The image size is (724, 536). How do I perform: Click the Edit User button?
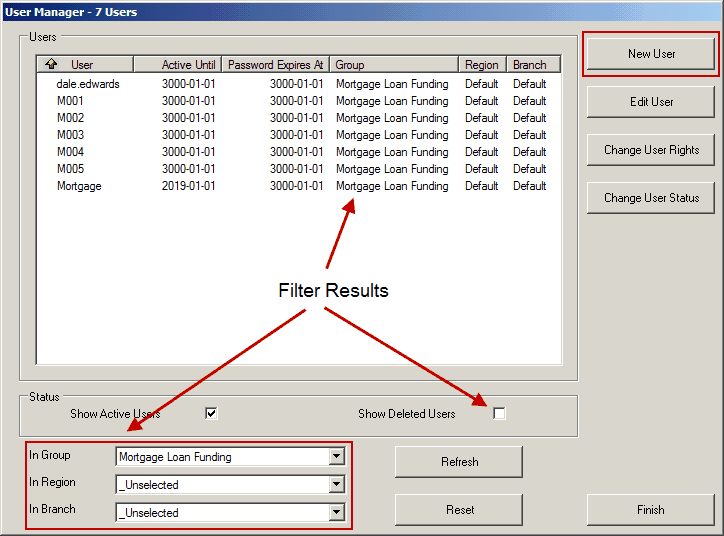(651, 102)
